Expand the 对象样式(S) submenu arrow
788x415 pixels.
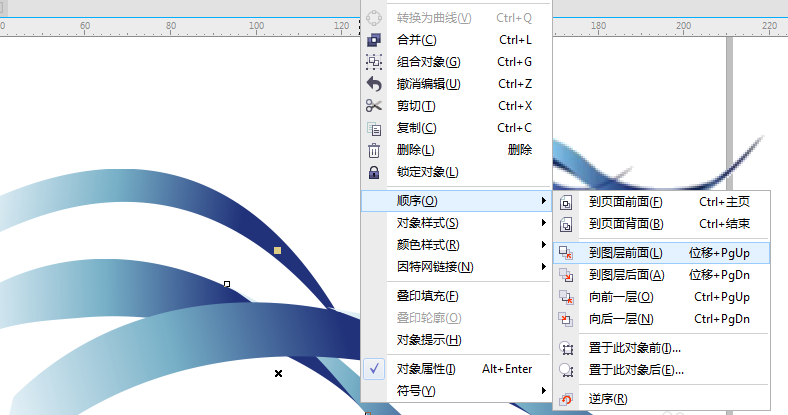point(544,223)
